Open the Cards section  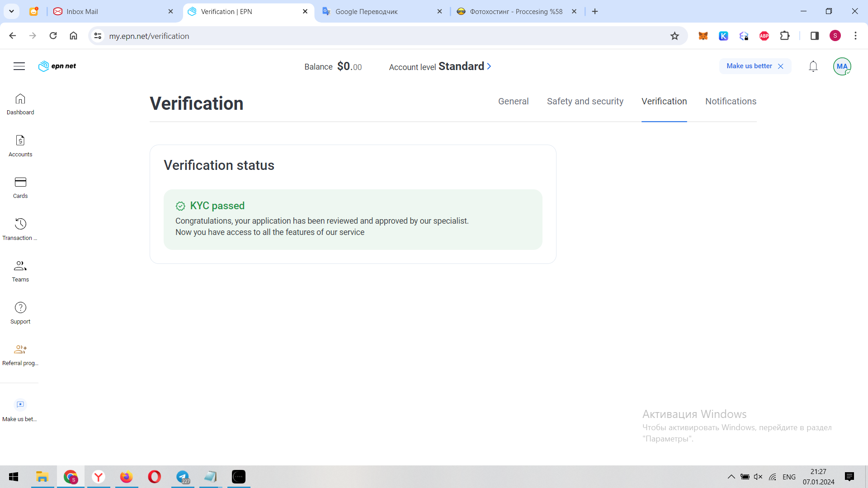pos(20,187)
